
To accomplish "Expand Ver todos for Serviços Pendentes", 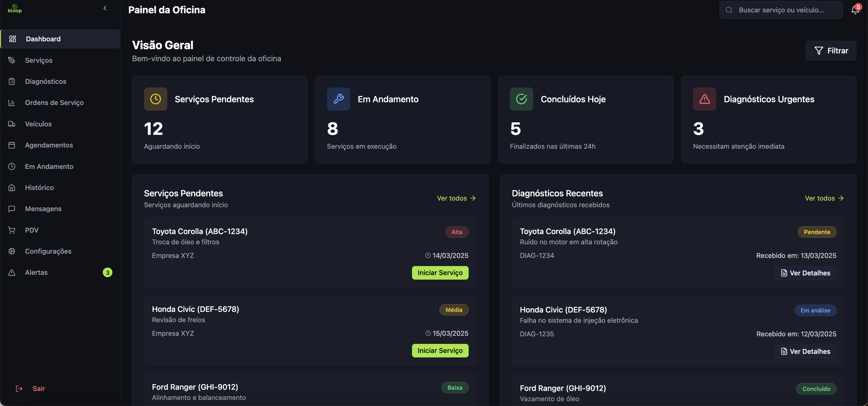I will (x=456, y=198).
